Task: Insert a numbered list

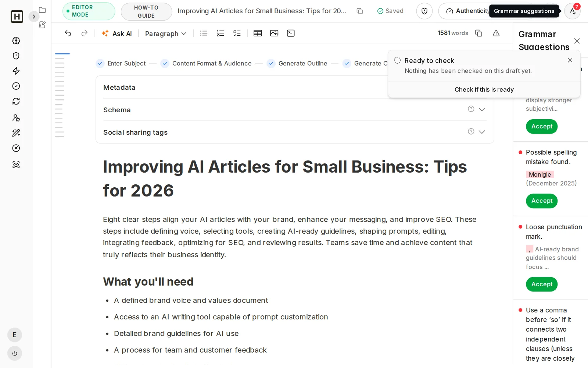Action: click(220, 33)
